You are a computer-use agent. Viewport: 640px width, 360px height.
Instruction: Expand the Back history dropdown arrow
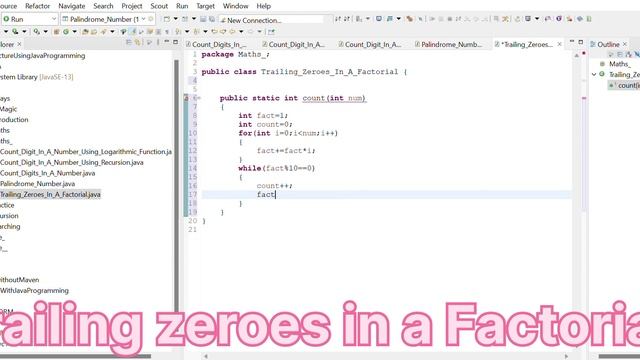(x=241, y=31)
